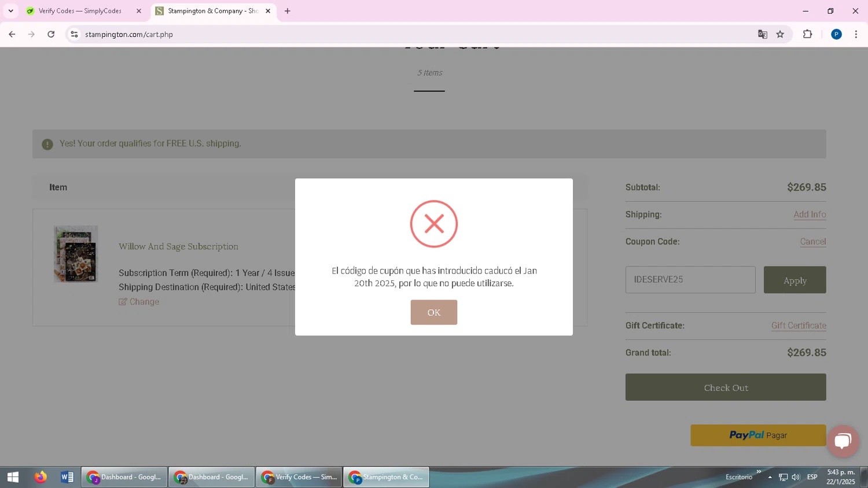Image resolution: width=868 pixels, height=488 pixels.
Task: Dismiss the expired coupon dialog with OK
Action: coord(433,312)
